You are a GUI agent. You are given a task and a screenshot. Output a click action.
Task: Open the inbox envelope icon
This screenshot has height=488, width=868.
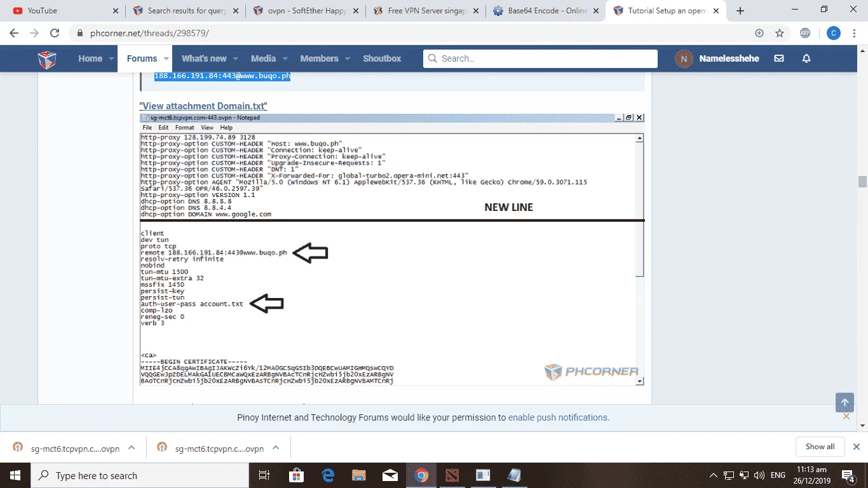(779, 58)
